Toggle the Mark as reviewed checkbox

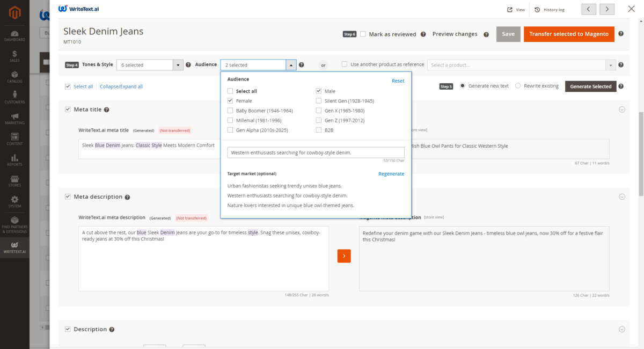coord(363,34)
